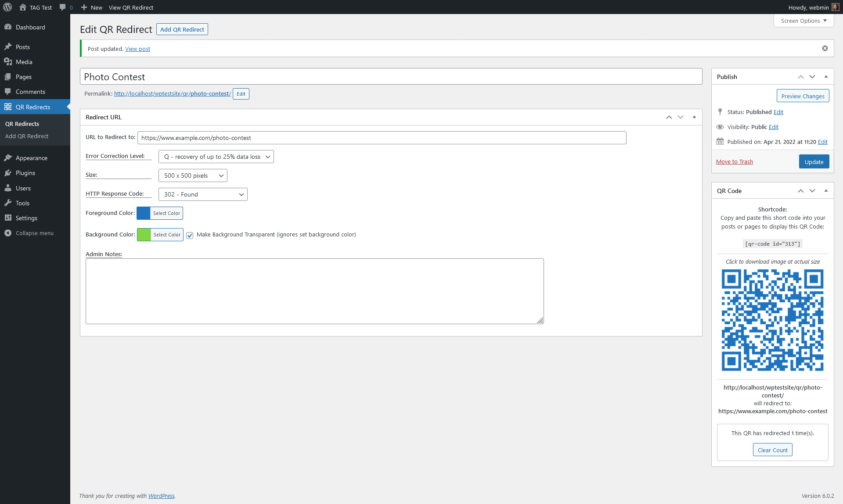Click the Admin Notes input field
843x504 pixels.
pos(315,291)
